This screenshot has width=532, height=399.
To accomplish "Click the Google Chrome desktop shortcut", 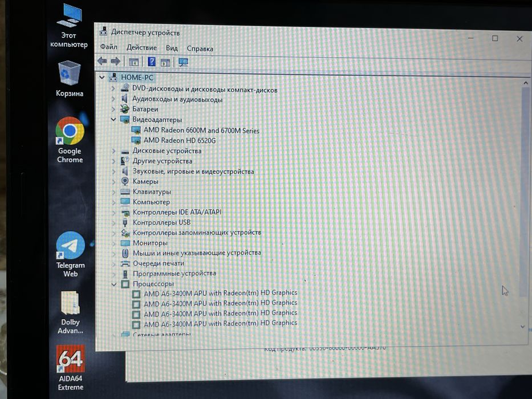I will click(70, 140).
